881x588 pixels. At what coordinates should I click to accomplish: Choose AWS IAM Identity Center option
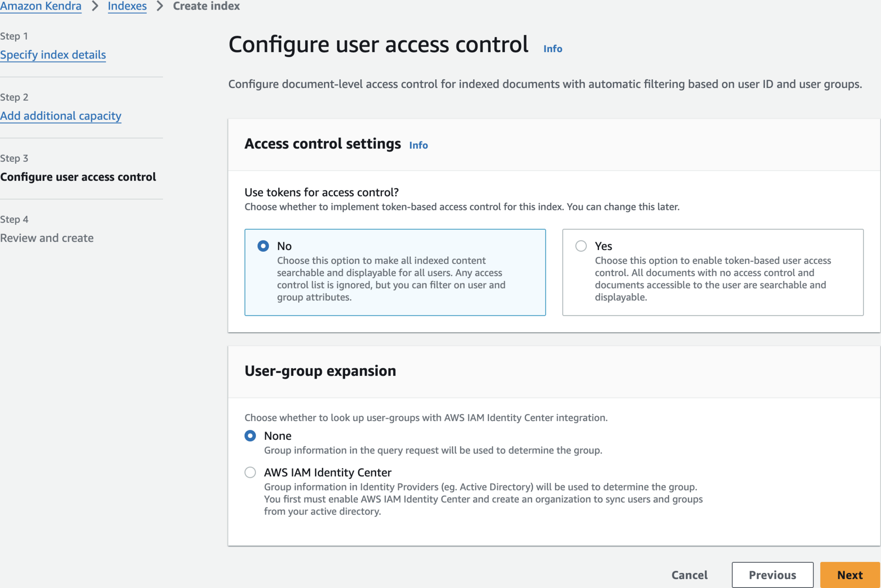point(250,472)
